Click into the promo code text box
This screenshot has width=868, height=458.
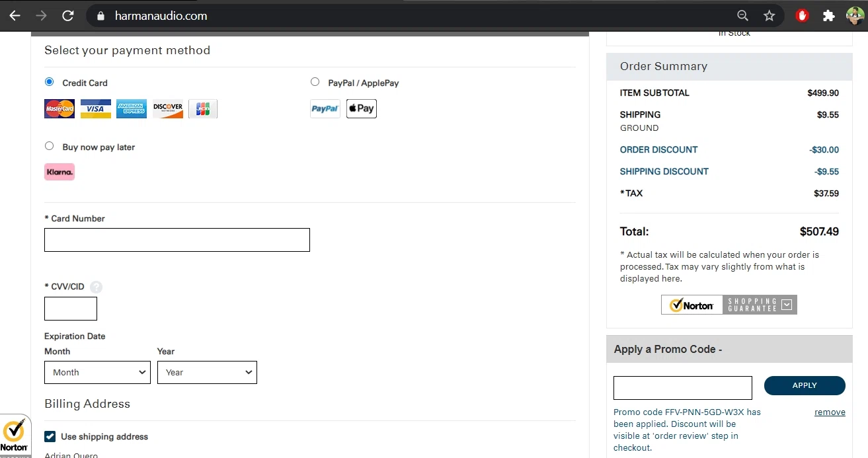(682, 388)
